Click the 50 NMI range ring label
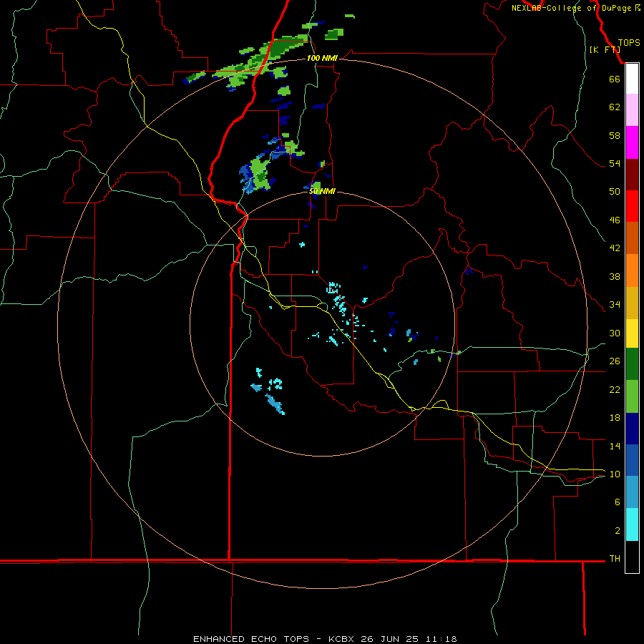 pos(322,191)
